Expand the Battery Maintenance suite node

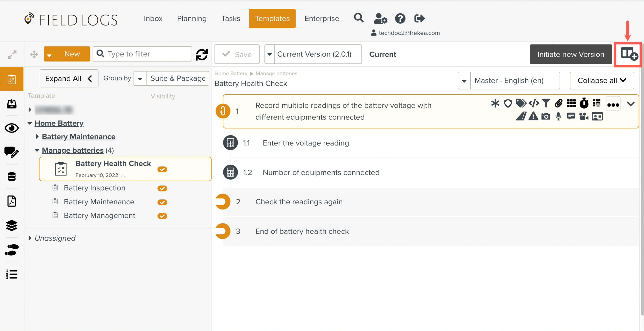coord(37,136)
